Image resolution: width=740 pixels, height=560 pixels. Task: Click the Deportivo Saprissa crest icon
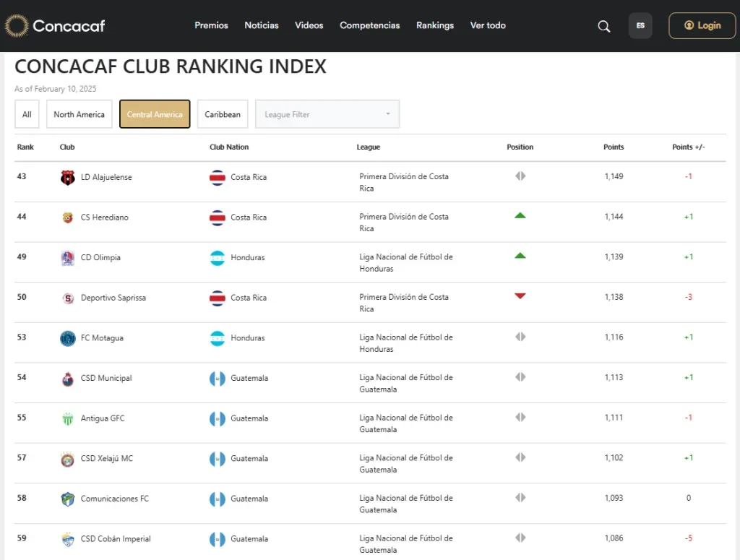click(67, 298)
